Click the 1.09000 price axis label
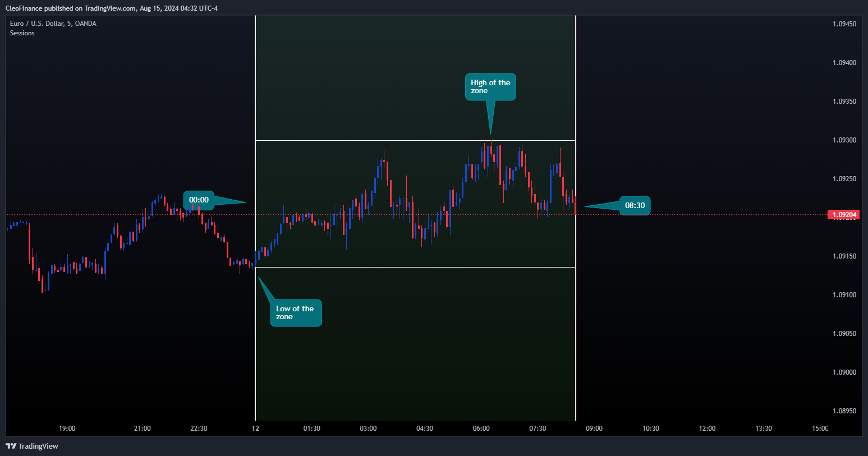 pos(844,372)
